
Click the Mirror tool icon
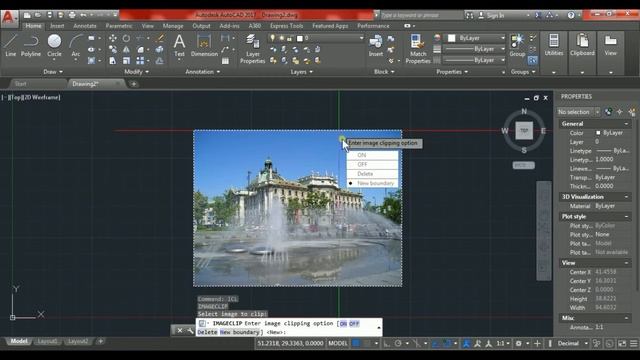pos(126,49)
